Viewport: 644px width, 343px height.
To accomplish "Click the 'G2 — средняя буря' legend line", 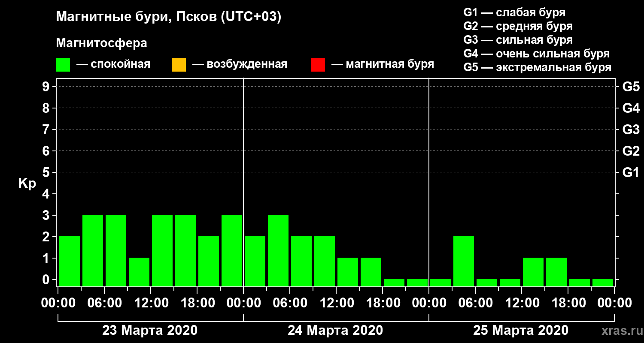I will pyautogui.click(x=518, y=26).
